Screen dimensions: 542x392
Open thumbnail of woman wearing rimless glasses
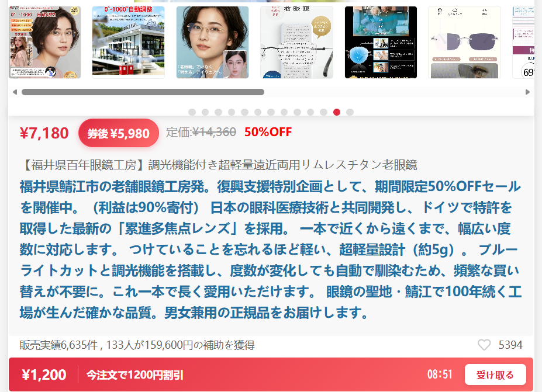pos(44,42)
